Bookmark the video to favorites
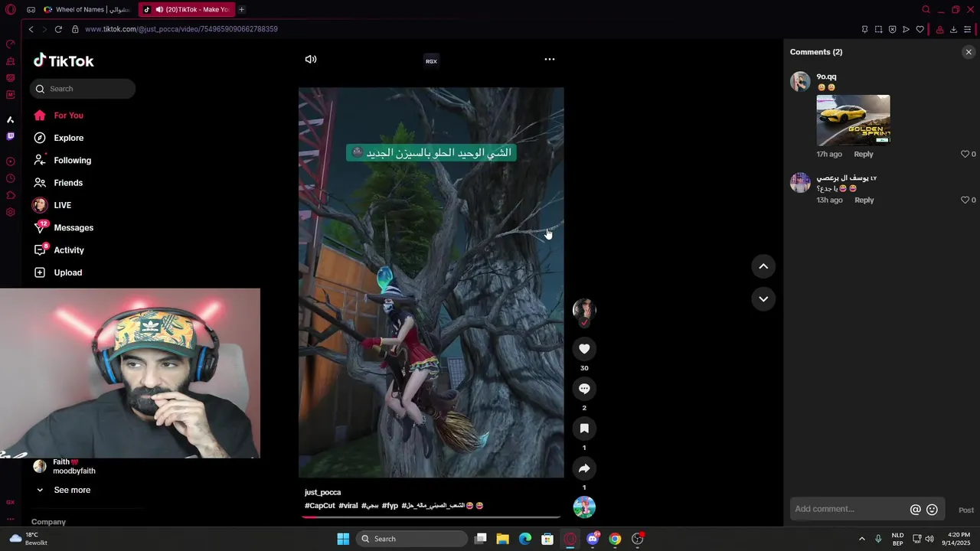The height and width of the screenshot is (551, 980). tap(584, 429)
